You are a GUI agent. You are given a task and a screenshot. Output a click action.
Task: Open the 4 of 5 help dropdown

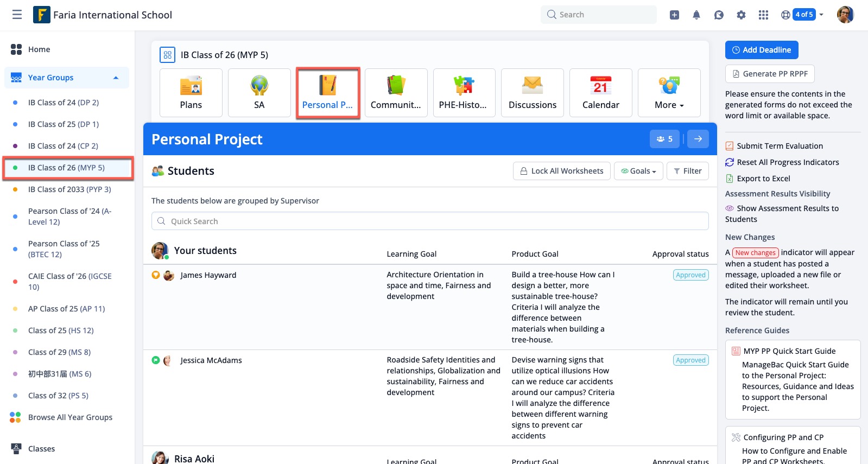coord(802,15)
